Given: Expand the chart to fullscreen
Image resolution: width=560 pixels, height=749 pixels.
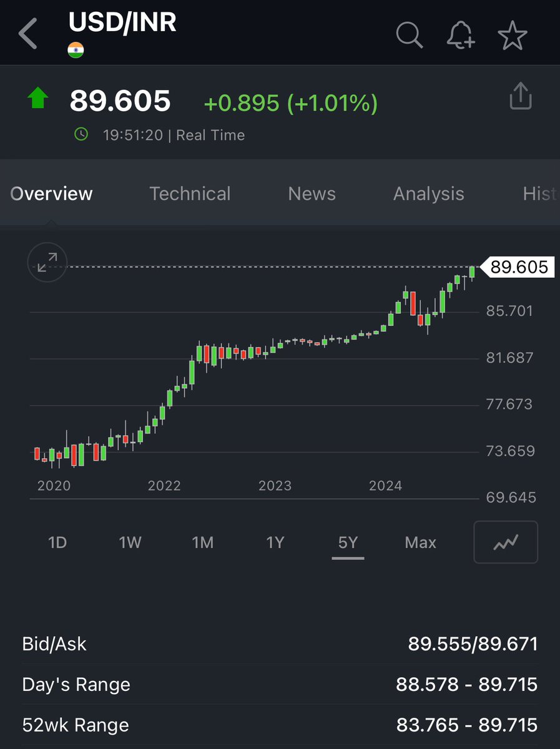Looking at the screenshot, I should point(47,262).
